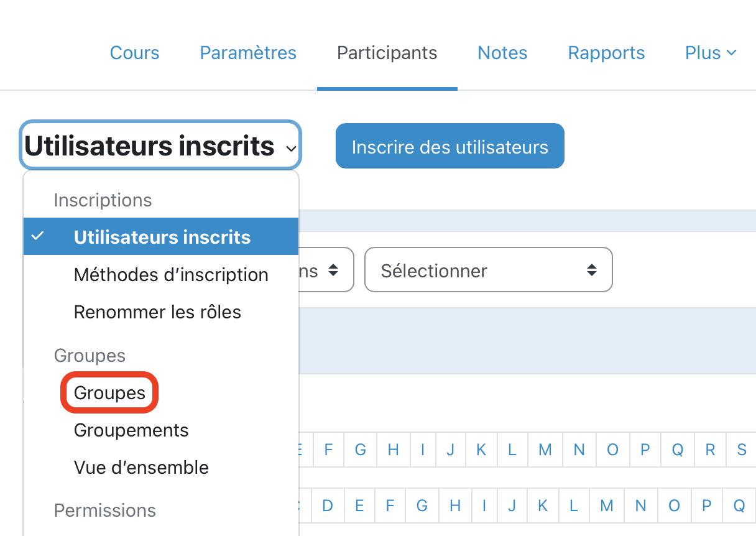Open the highlighted Groupes menu option
The image size is (756, 536).
coord(109,393)
